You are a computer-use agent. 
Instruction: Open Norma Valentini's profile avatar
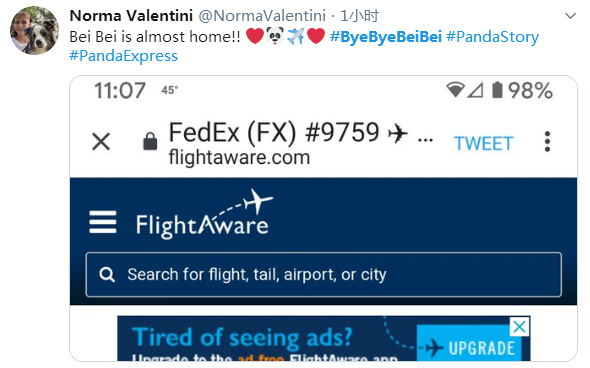tap(34, 30)
